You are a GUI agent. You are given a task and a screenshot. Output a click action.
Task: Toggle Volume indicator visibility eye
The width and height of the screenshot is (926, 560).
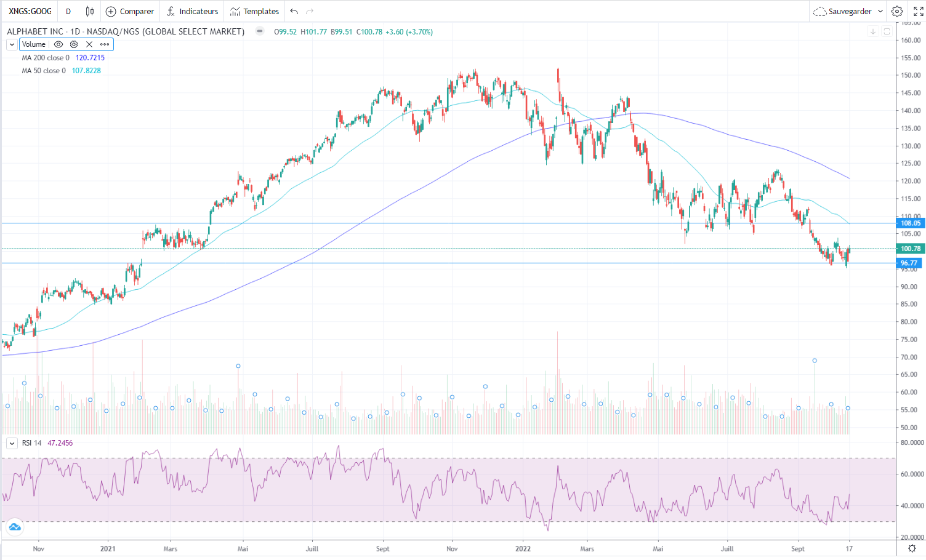(58, 44)
